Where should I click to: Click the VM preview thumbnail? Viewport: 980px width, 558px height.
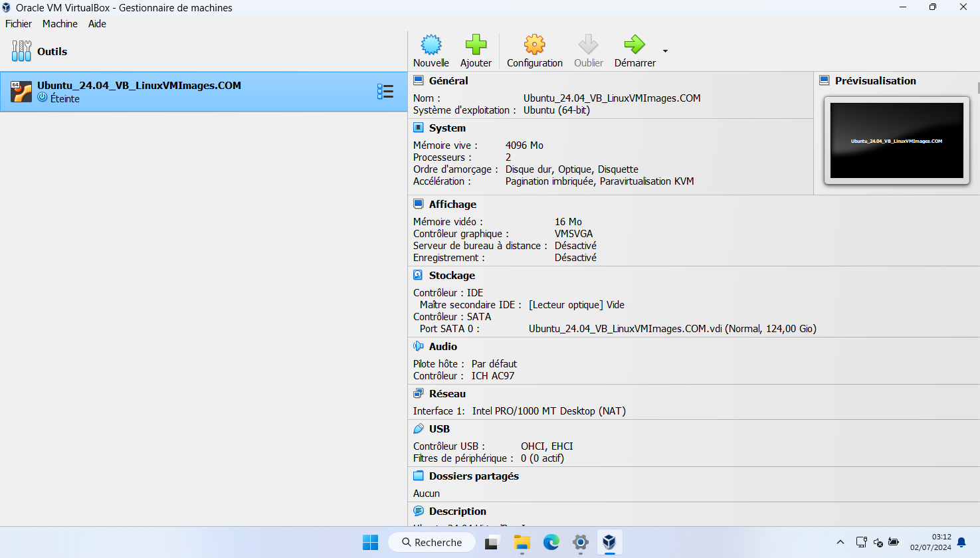click(896, 140)
